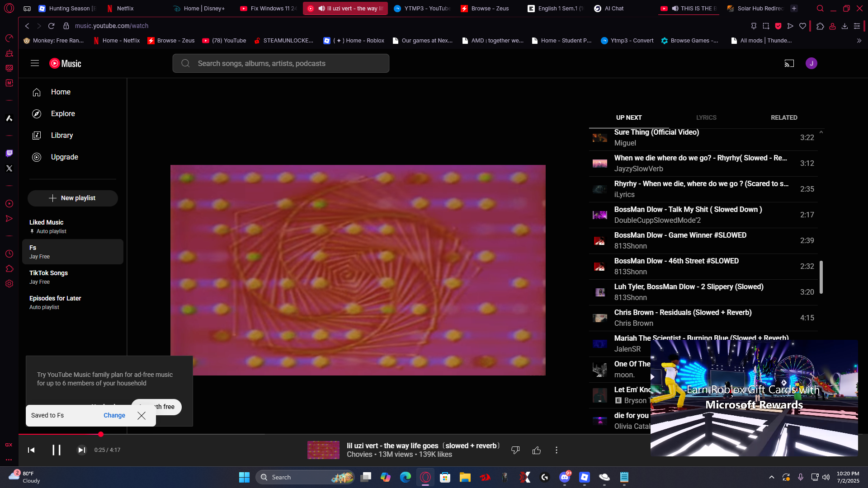Screen dimensions: 868x488
Task: Open the Ytmp3 - Convert bookmark
Action: [x=627, y=41]
